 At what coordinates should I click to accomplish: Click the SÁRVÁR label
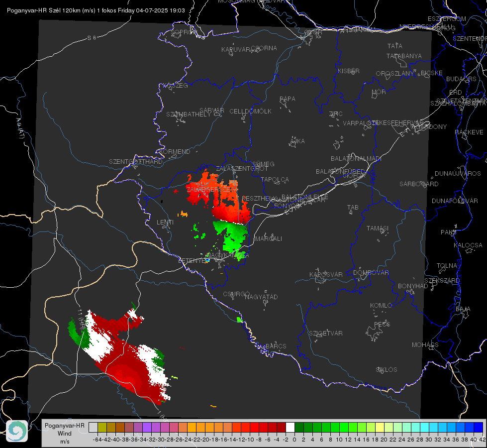coord(212,111)
